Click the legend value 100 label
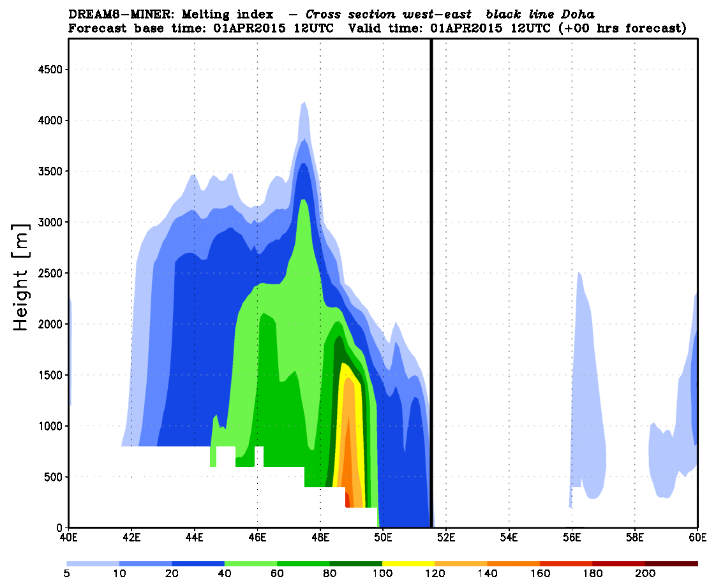Screen dimensions: 716x588 point(382,573)
